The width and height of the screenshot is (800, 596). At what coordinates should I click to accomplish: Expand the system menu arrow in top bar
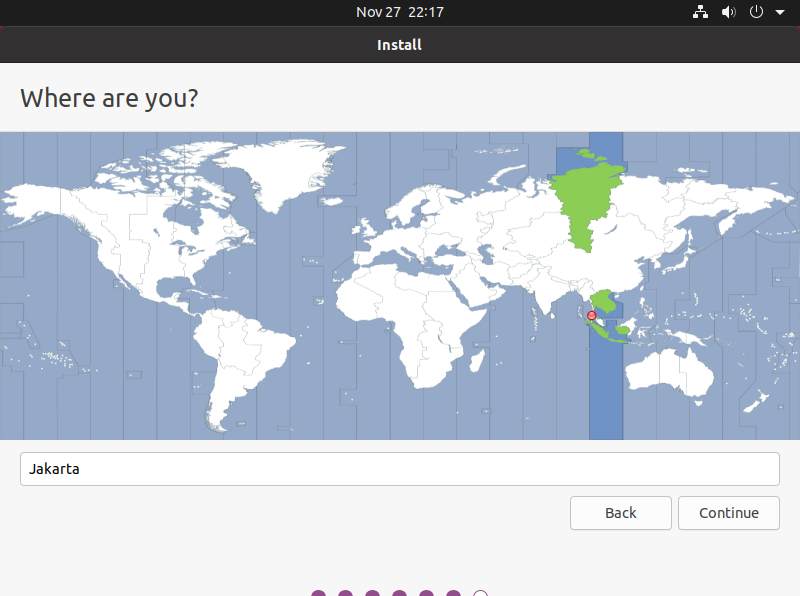[780, 12]
